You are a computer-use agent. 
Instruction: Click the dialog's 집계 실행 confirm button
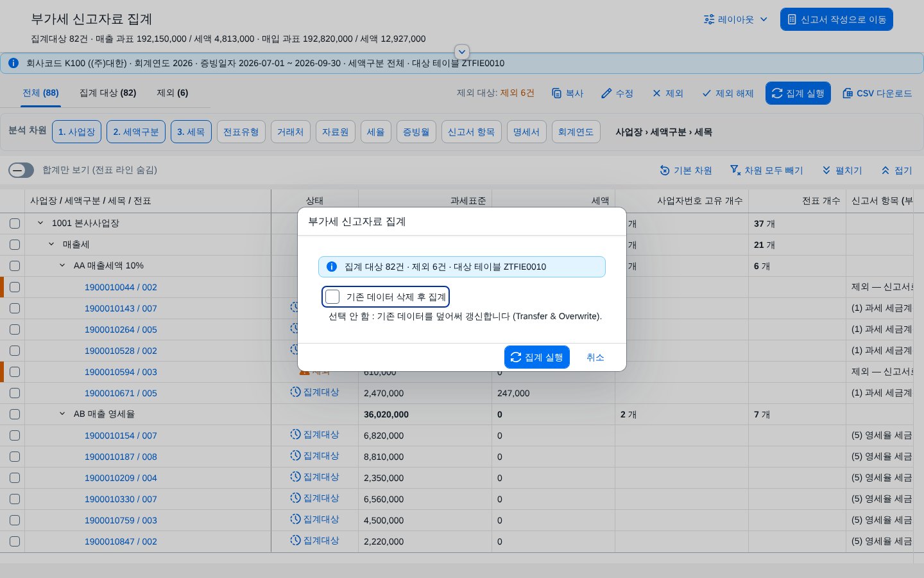coord(537,357)
